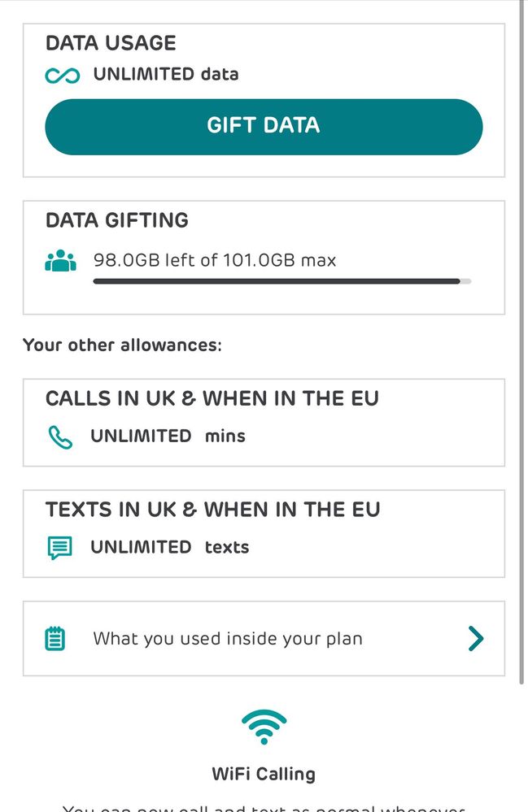This screenshot has height=812, width=528.
Task: Click the 98.0GB left of 101.0GB text
Action: [215, 261]
